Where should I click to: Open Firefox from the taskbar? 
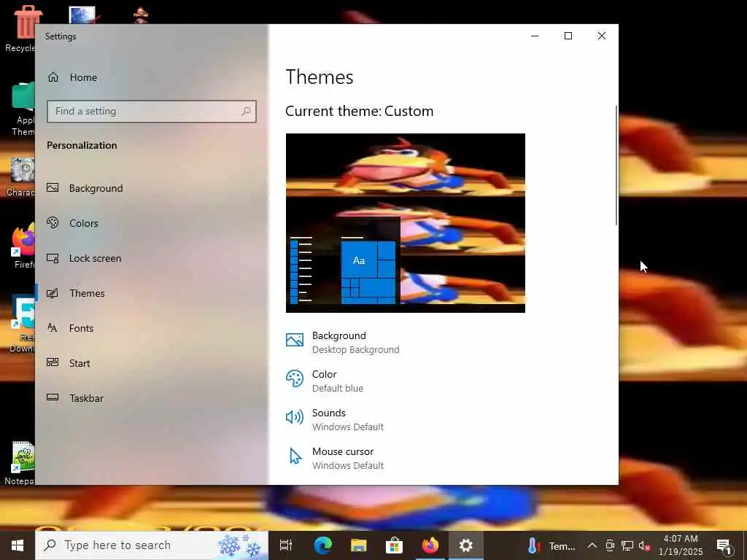[x=430, y=545]
